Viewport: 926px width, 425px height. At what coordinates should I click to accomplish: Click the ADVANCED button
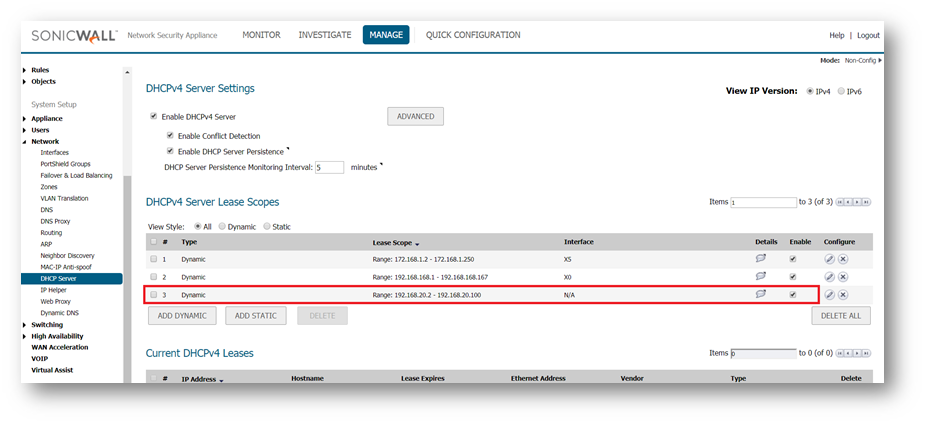[415, 116]
